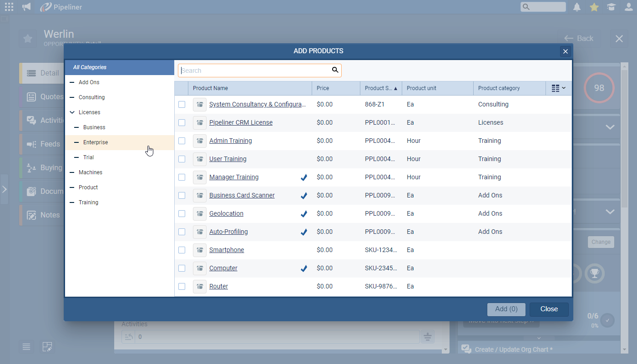Check the box for Admin Training
Viewport: 637px width, 364px height.
coord(182,141)
